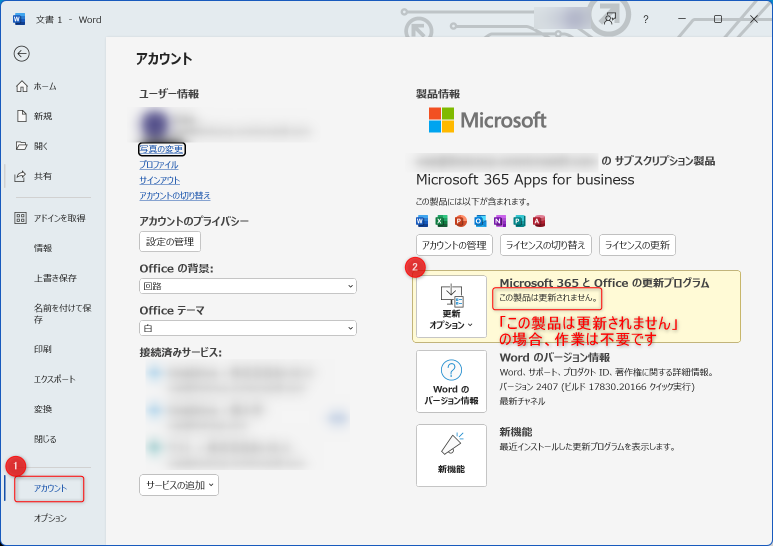
Task: Click the 新規 blank page icon
Action: 22,116
